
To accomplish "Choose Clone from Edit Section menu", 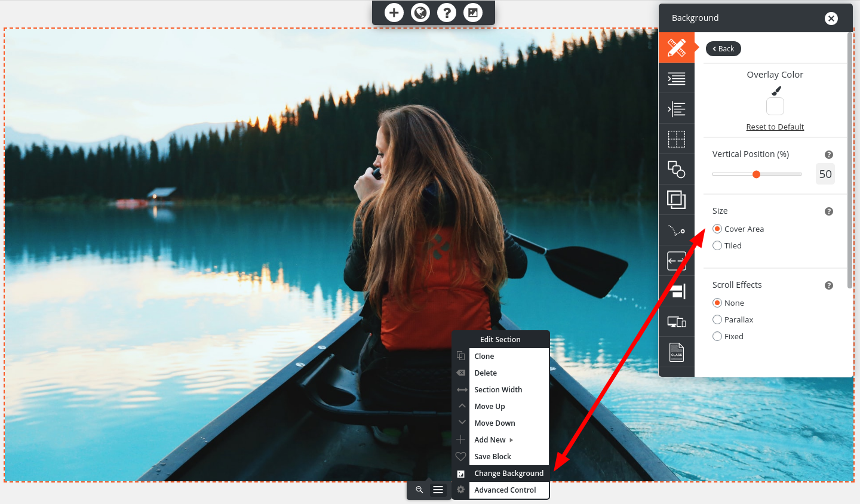I will pos(509,356).
